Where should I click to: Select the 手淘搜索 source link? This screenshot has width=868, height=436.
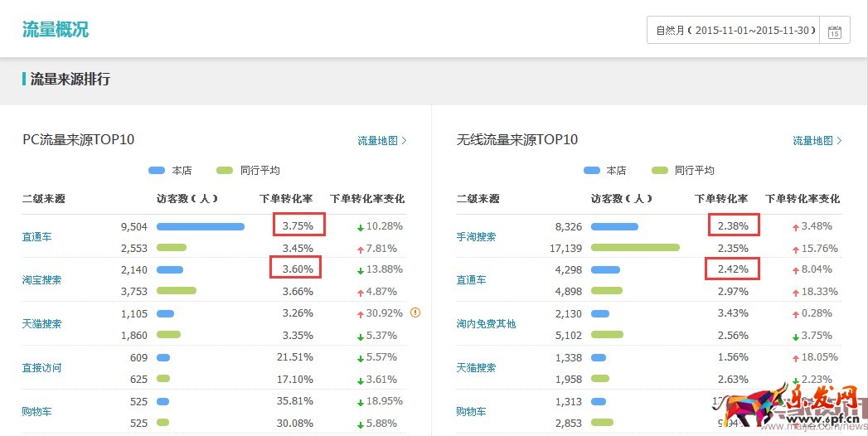476,237
